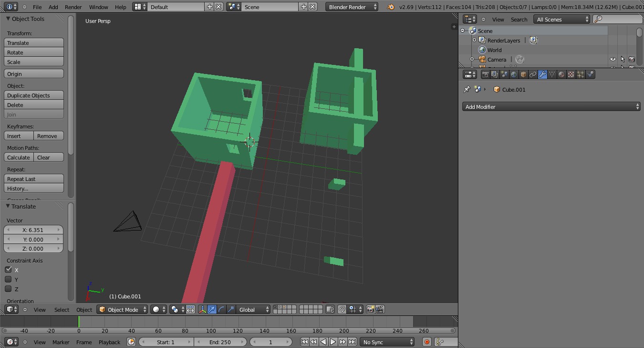
Task: Open the Physics properties tab icon
Action: coord(590,74)
